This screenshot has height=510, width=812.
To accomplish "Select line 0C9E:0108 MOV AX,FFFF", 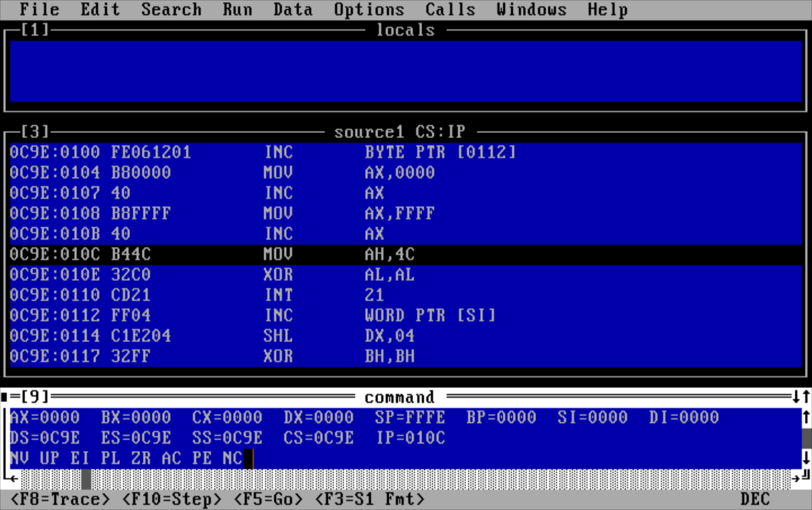I will pyautogui.click(x=406, y=214).
